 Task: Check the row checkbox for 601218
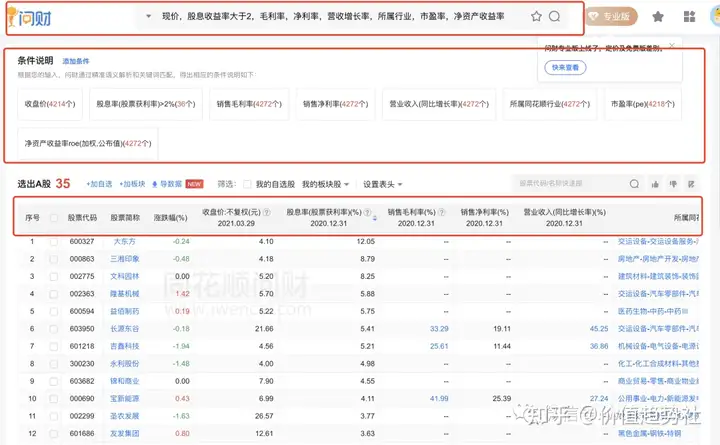tap(54, 346)
